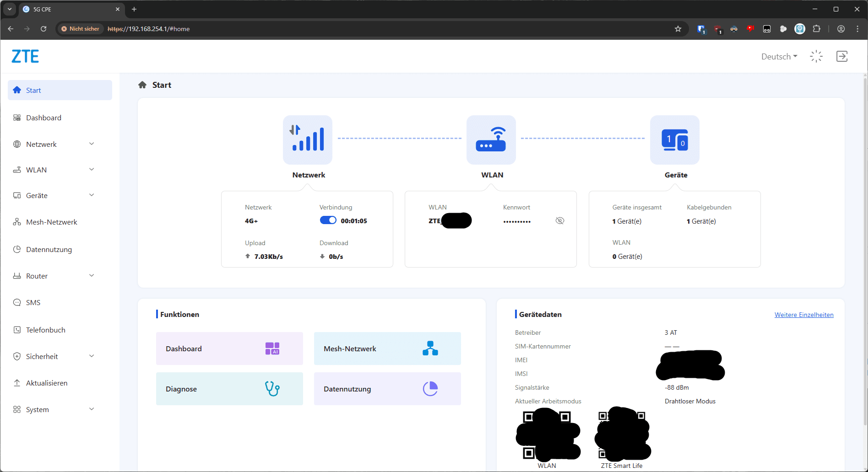This screenshot has height=472, width=868.
Task: Reload the page
Action: click(x=43, y=29)
